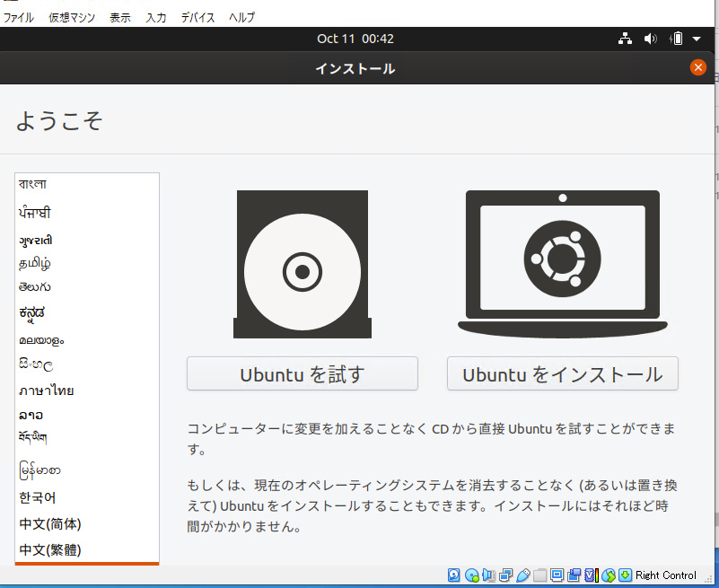
Task: Open the ファイル menu
Action: (x=18, y=17)
